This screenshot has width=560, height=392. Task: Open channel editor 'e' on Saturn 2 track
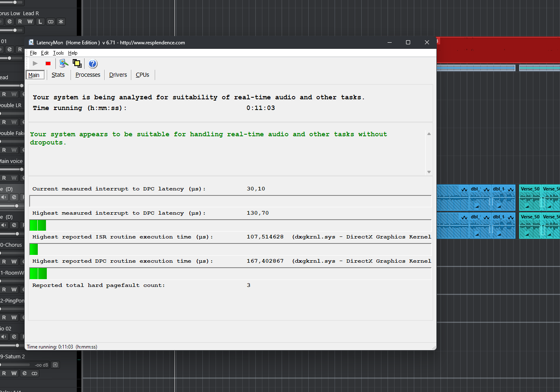tap(25, 374)
